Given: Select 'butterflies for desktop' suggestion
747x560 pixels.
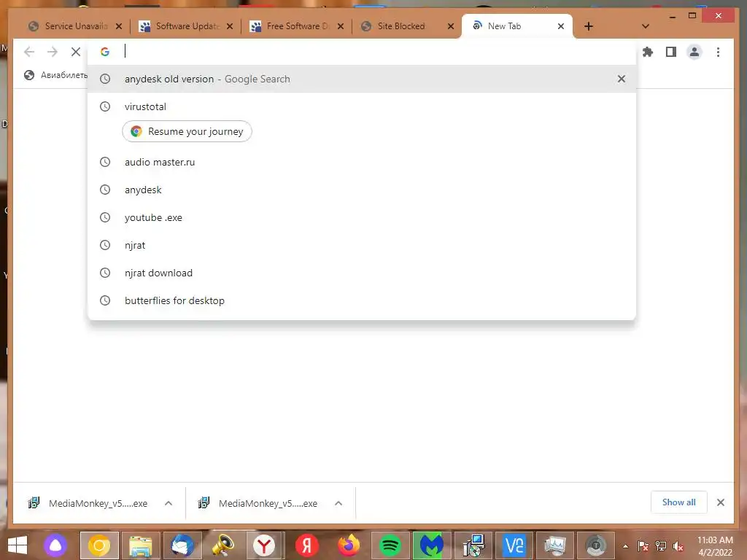Looking at the screenshot, I should point(362,300).
